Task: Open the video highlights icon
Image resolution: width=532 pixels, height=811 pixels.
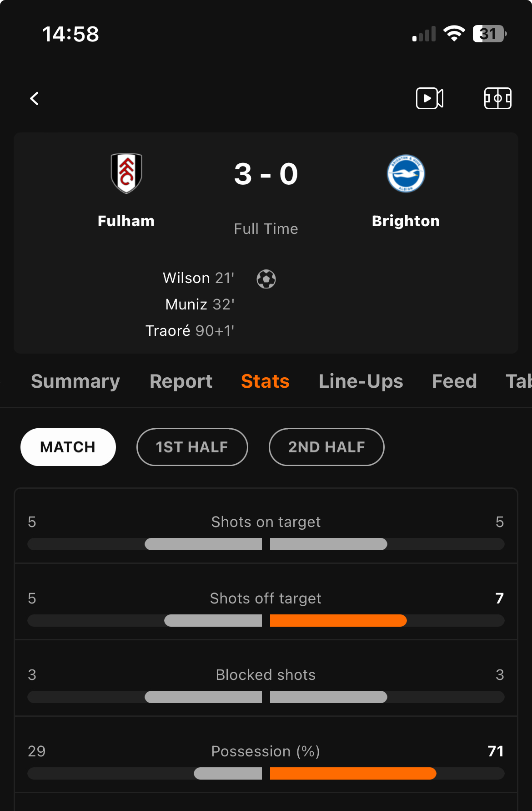Action: pos(430,98)
